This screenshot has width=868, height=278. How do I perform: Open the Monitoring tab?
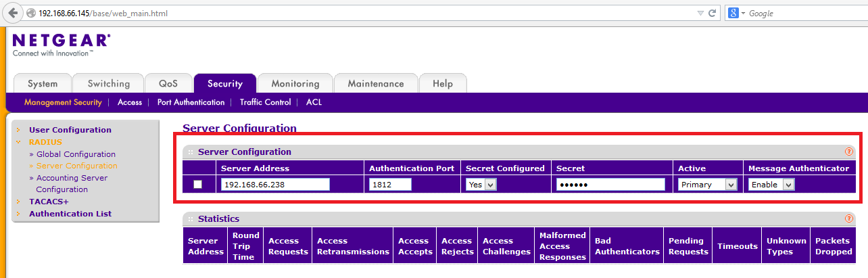pos(295,84)
